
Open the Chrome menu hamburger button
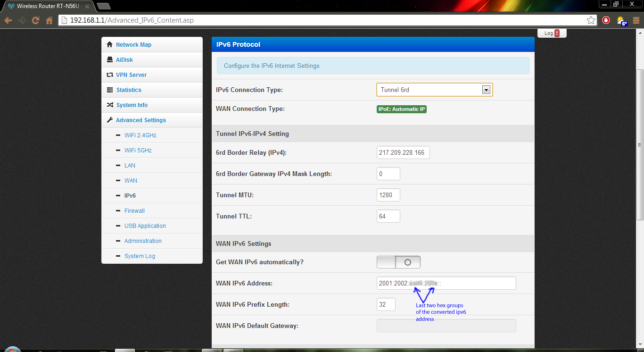coord(636,20)
